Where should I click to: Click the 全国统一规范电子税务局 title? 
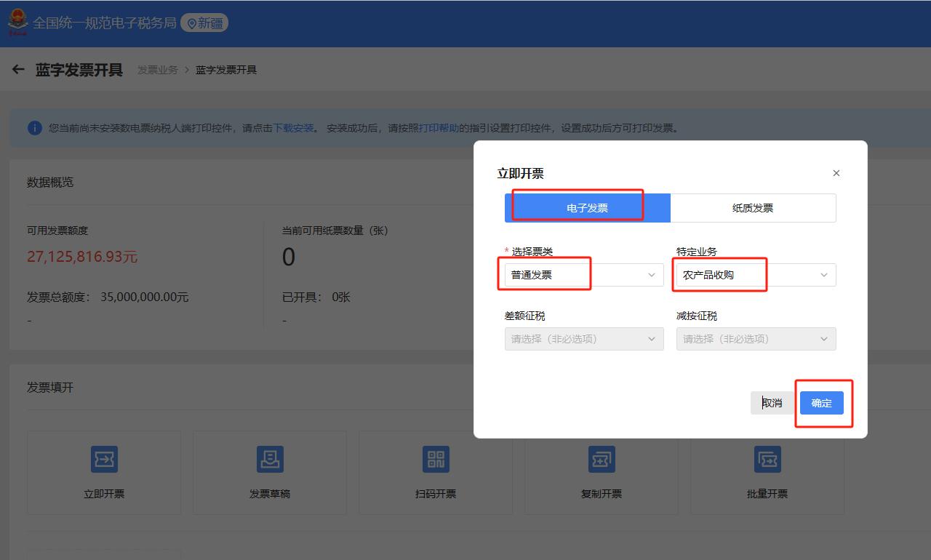[x=104, y=23]
